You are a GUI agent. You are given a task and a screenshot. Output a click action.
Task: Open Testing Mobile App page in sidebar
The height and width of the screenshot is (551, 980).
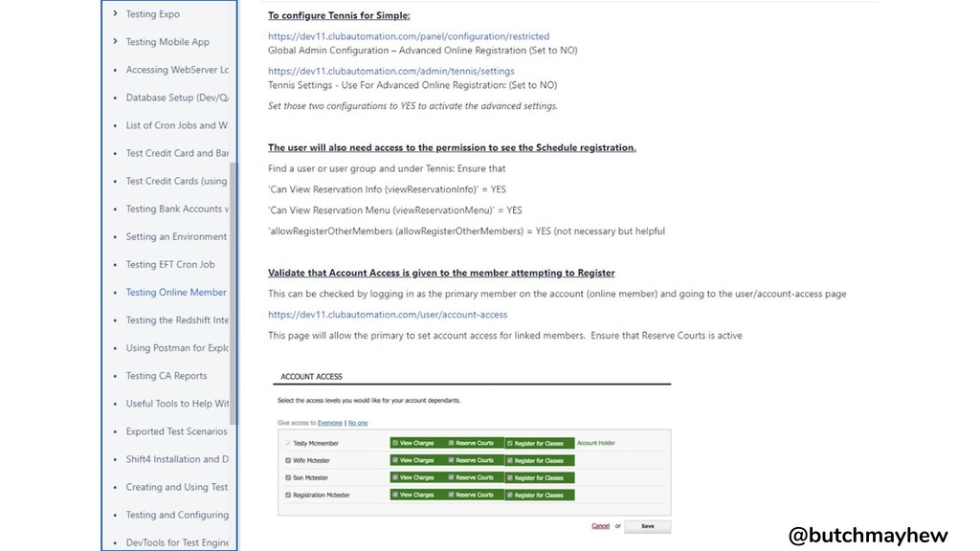click(167, 42)
